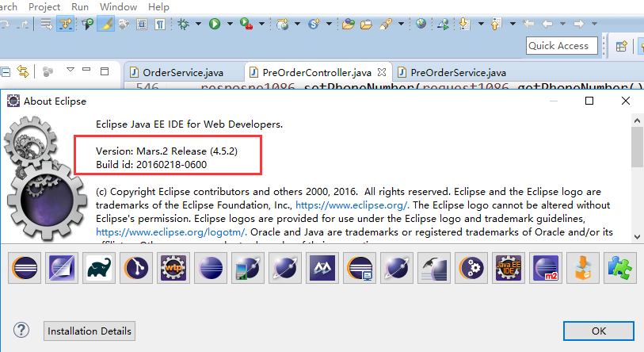Click Installation Details button
644x352 pixels.
click(x=90, y=331)
